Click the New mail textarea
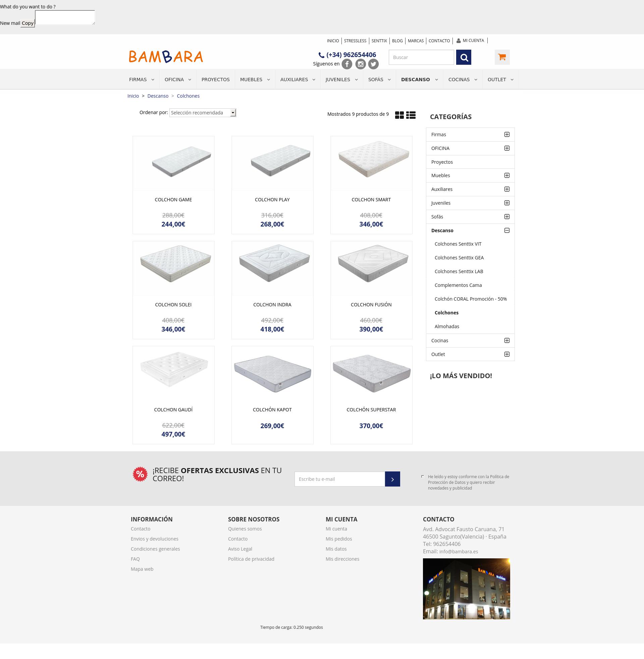Viewport: 644px width, 659px height. (x=65, y=17)
